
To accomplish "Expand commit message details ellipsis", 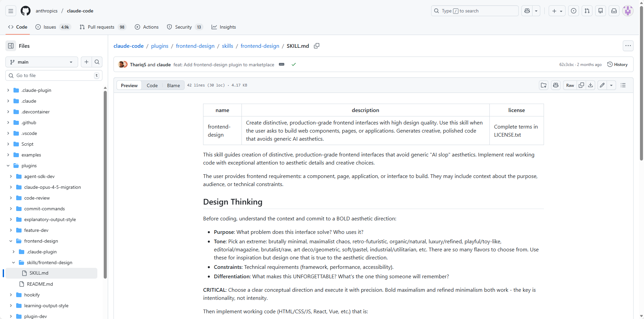I will [282, 65].
